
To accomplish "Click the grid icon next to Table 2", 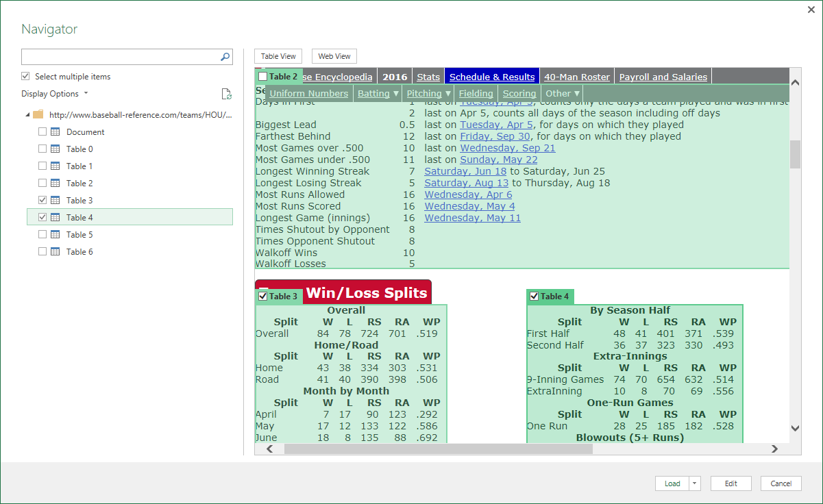I will tap(55, 183).
